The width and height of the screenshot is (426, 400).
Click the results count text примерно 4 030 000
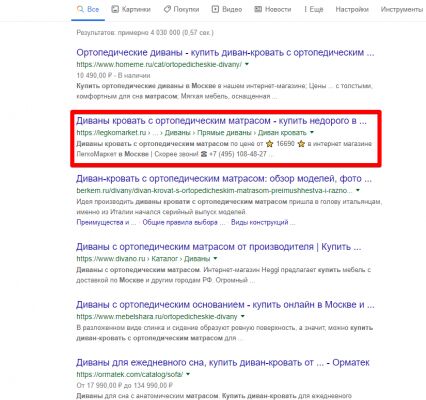[145, 33]
